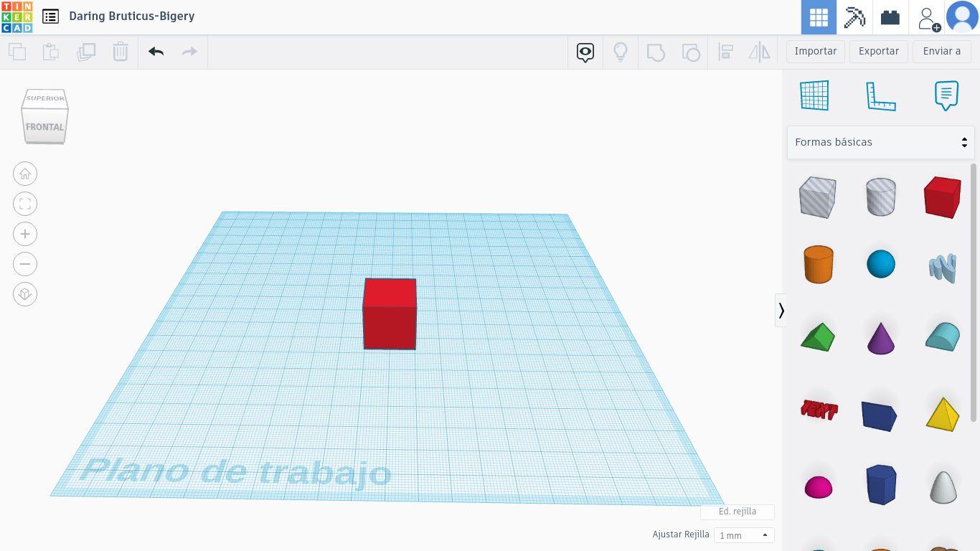Image resolution: width=980 pixels, height=551 pixels.
Task: Click the design name Daring Bruticus-Bigery
Action: click(132, 16)
